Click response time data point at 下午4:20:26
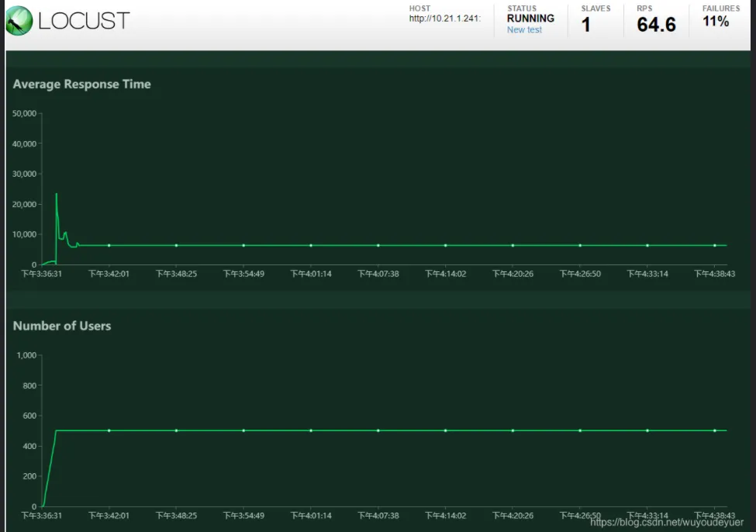 (513, 246)
